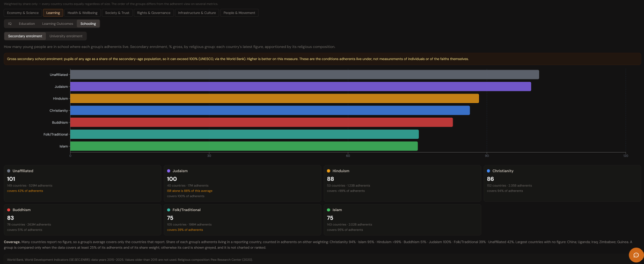Click the x-axis tick label 30
This screenshot has width=644, height=264.
[209, 156]
